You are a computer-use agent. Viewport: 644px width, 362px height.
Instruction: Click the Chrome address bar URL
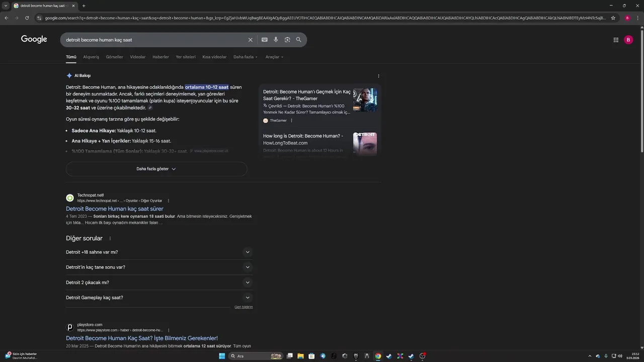(x=325, y=18)
